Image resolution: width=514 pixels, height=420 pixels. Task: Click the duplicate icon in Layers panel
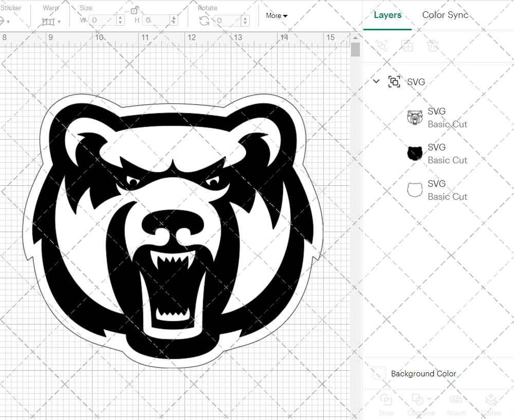[x=408, y=46]
